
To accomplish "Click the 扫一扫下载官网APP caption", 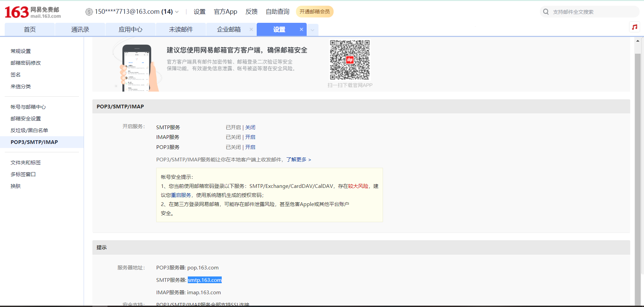I will [x=350, y=85].
